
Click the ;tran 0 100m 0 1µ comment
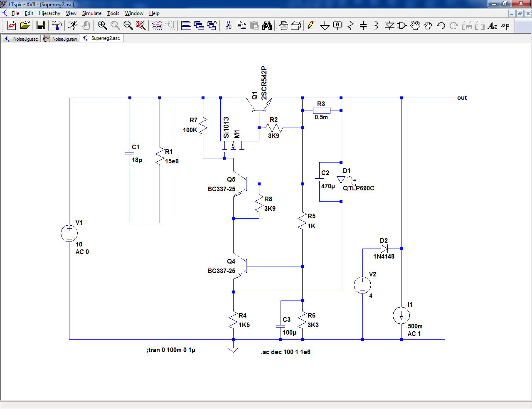[x=171, y=350]
